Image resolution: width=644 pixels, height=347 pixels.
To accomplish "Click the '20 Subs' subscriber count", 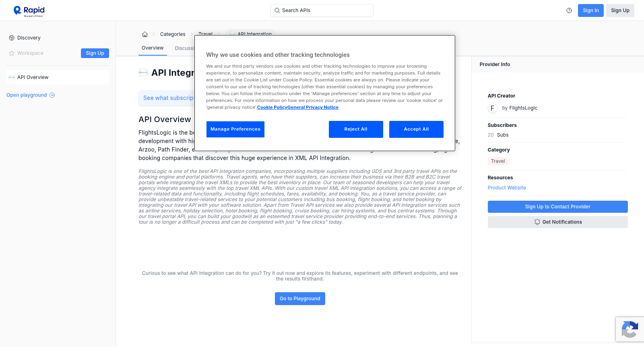I will (498, 135).
